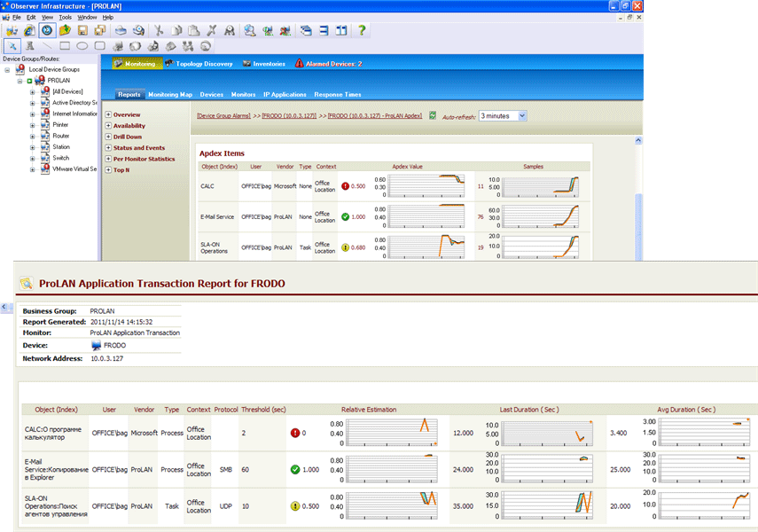Follow the FRODO - ProLAN Apdex breadcrumb link
Screen dimensions: 758x532
[375, 116]
